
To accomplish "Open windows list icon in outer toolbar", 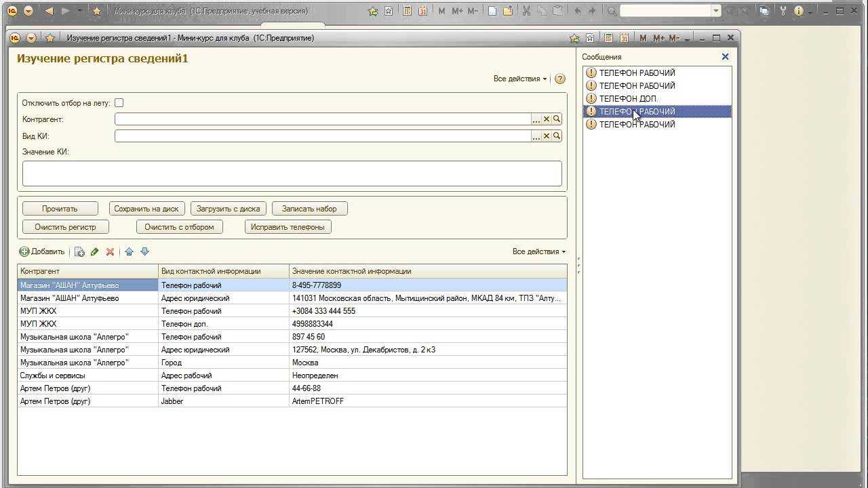I will point(764,11).
